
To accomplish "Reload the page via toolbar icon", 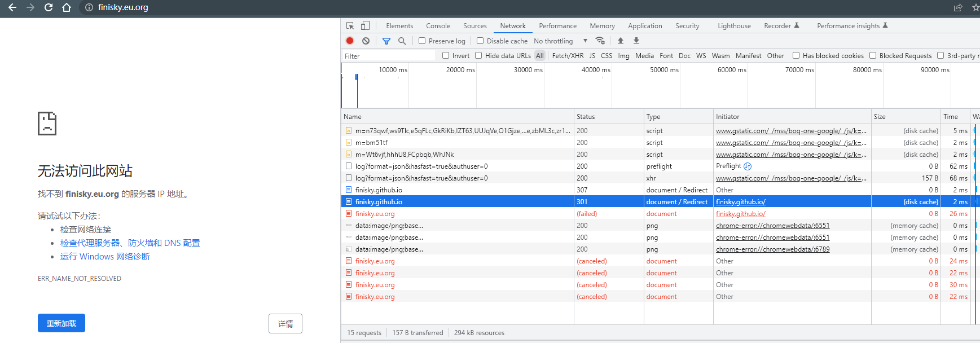I will pos(49,7).
